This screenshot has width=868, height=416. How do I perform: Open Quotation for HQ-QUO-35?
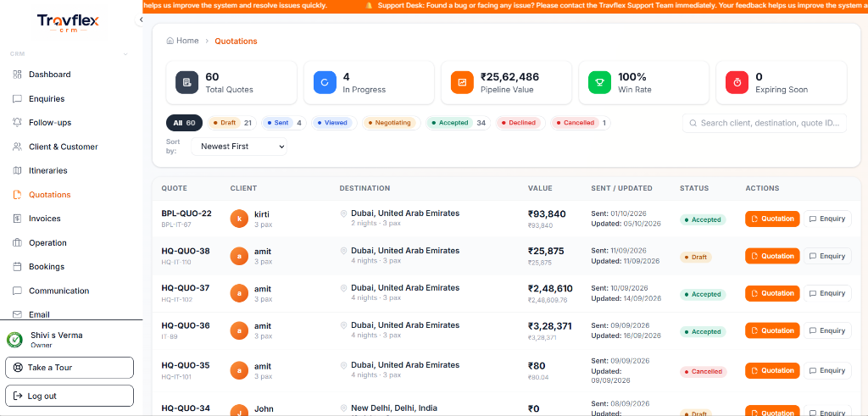coord(772,370)
